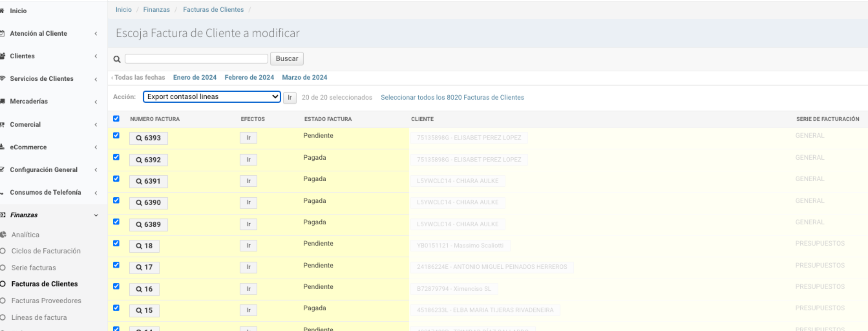
Task: Open invoice 6389 detail button
Action: click(149, 225)
